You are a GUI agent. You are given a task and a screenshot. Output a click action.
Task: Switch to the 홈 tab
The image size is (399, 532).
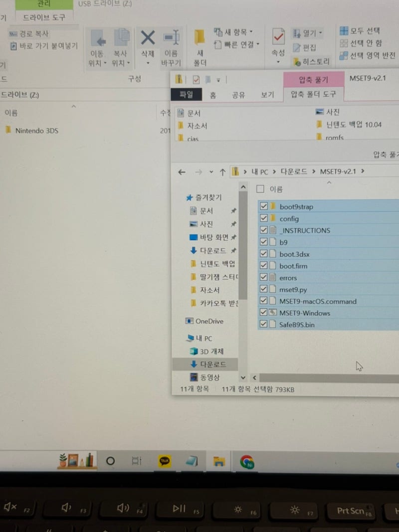tap(213, 95)
